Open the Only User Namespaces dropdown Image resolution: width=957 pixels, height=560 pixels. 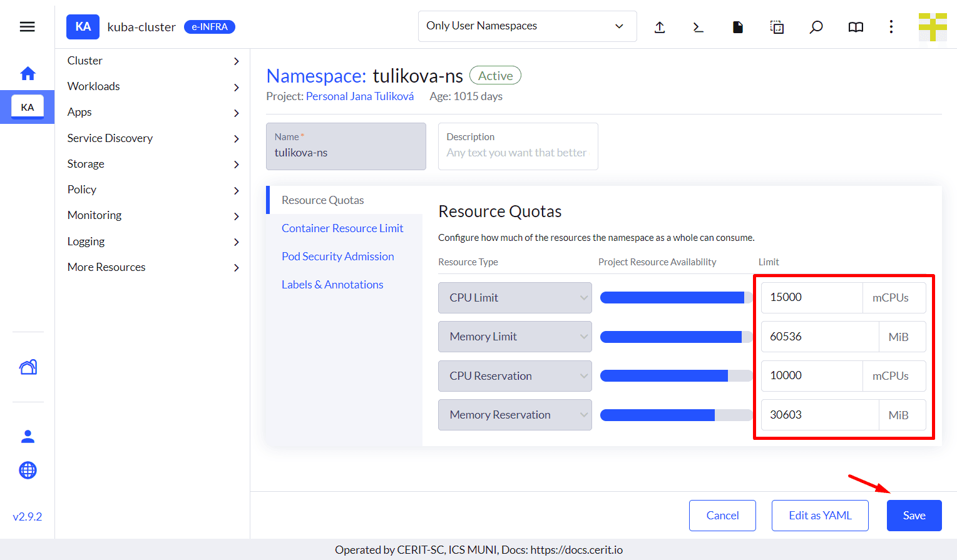(527, 26)
